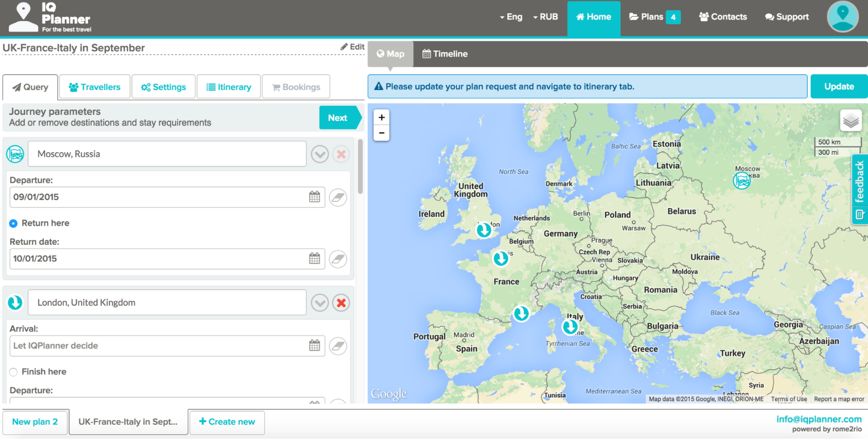Switch to the Query tab
This screenshot has width=868, height=439.
click(30, 87)
